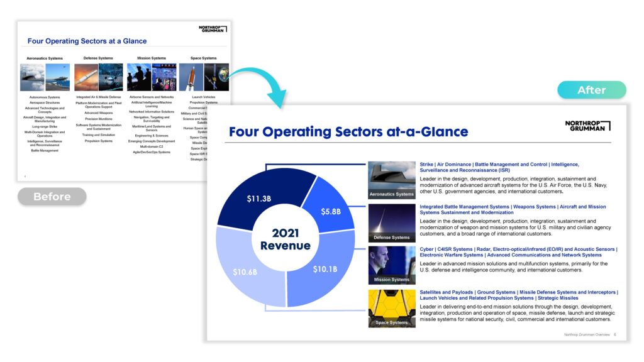Click the Northrop Grumman logo on the Before slide
644x362 pixels.
(x=212, y=29)
